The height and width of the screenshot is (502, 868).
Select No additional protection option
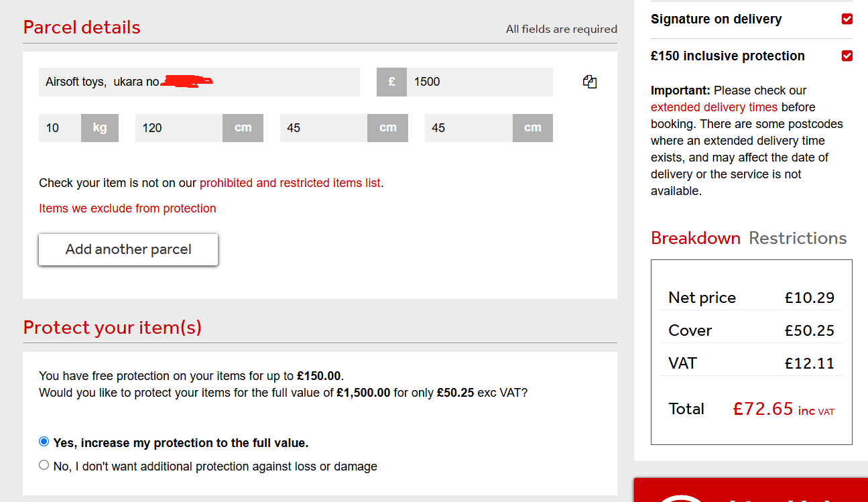[x=44, y=465]
